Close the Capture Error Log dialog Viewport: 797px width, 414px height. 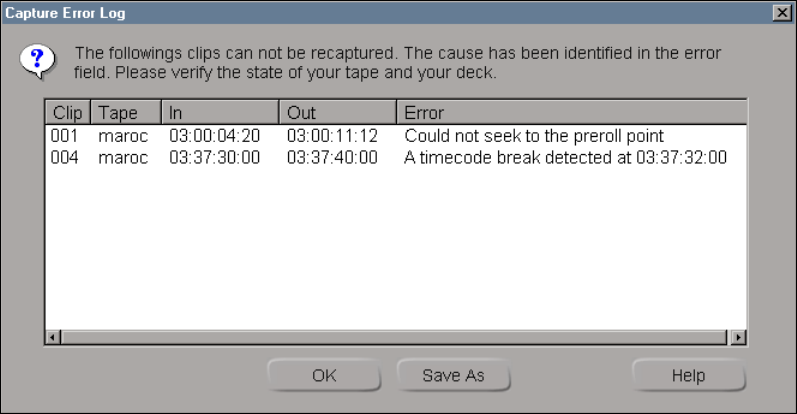781,13
